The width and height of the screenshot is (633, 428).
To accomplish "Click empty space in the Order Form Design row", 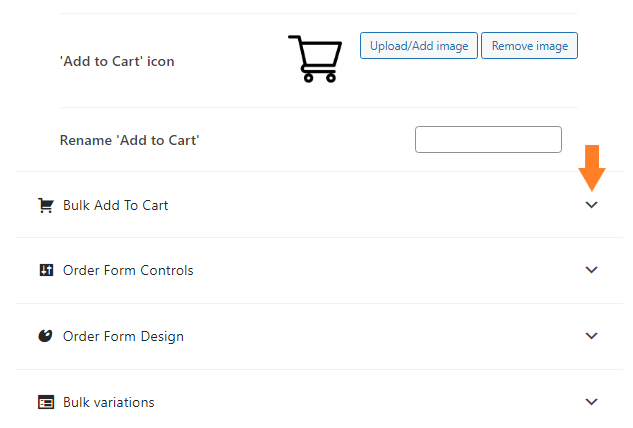I will 384,336.
